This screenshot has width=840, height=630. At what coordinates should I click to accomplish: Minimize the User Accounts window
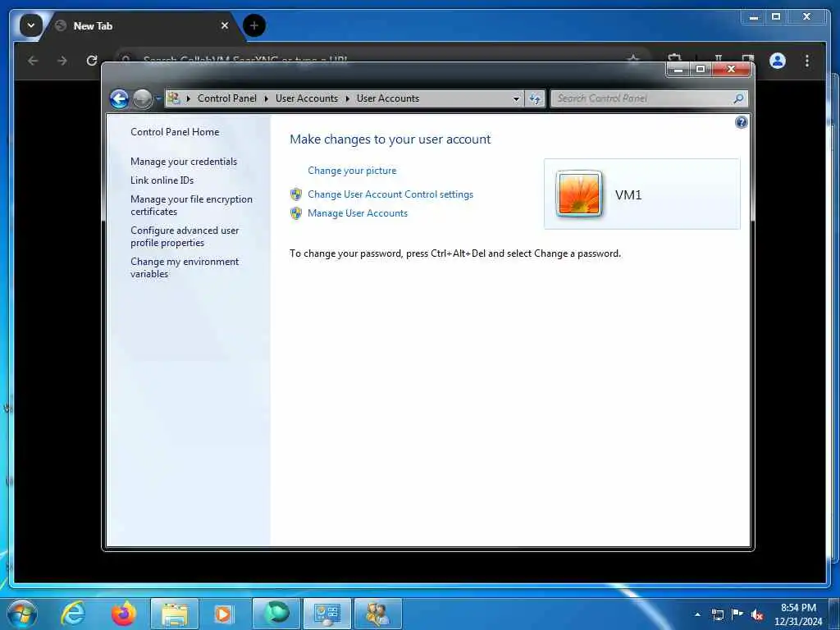point(678,69)
